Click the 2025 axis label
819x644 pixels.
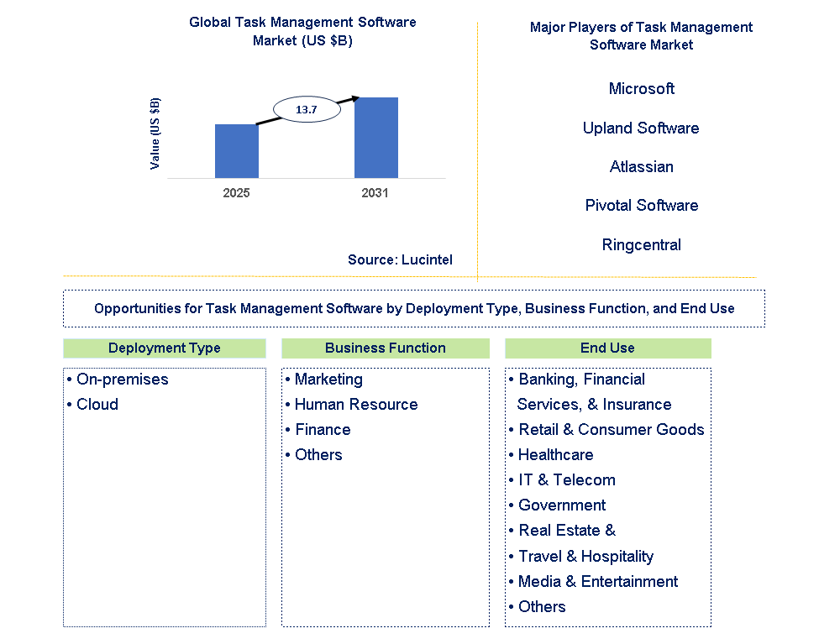236,193
